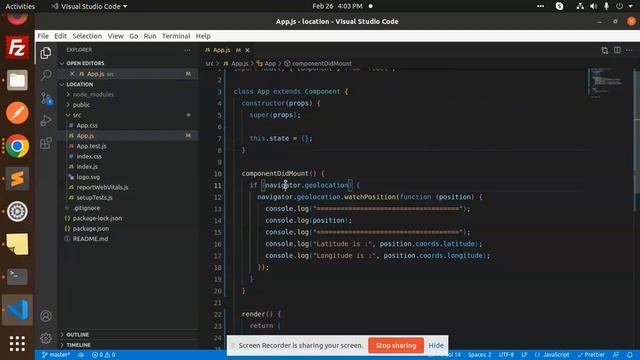Open Settings app from the dock
Image resolution: width=640 pixels, height=360 pixels.
coord(17,211)
